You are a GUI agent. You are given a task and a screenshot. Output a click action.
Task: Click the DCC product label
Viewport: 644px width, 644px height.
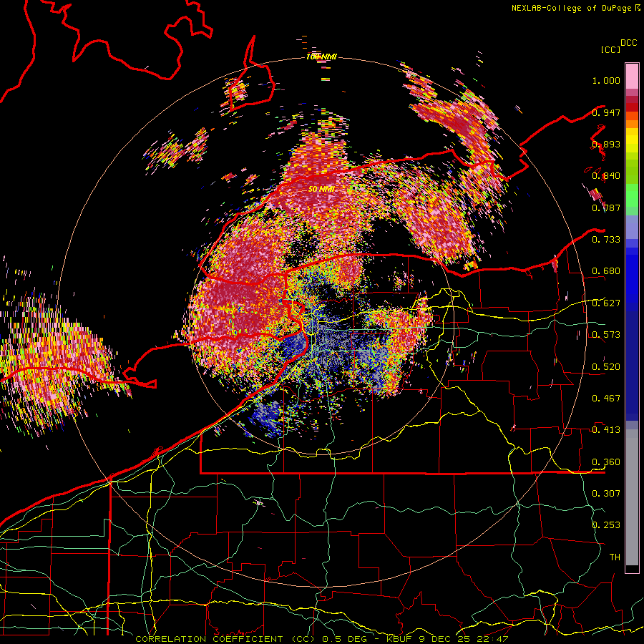(x=628, y=43)
